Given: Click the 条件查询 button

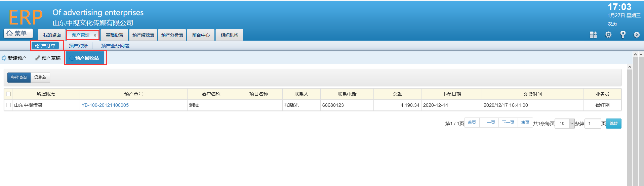Looking at the screenshot, I should pos(19,78).
